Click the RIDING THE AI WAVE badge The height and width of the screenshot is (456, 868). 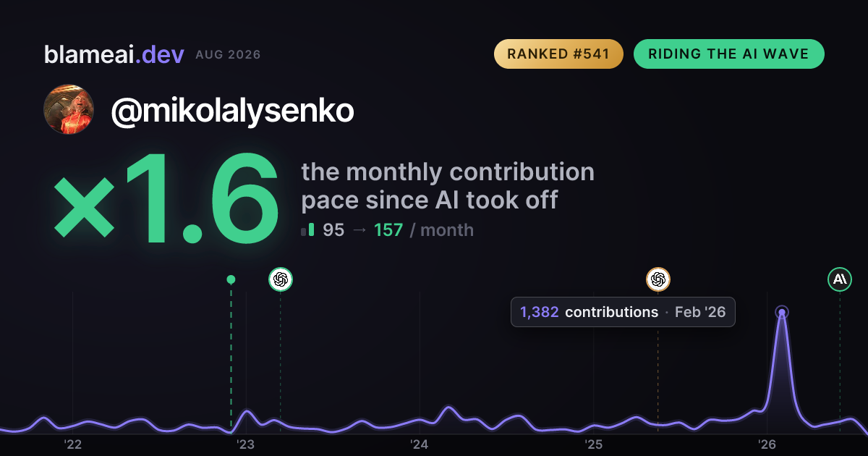[728, 54]
